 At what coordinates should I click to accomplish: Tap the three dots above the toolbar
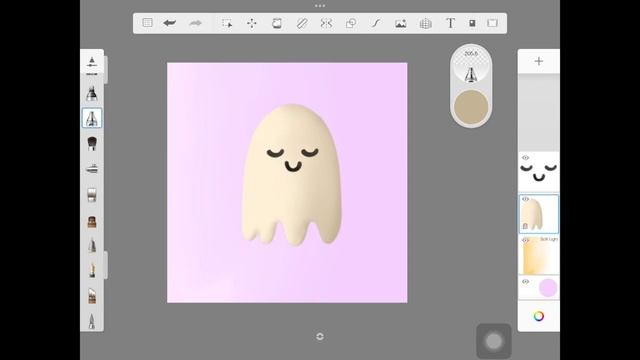tap(320, 6)
